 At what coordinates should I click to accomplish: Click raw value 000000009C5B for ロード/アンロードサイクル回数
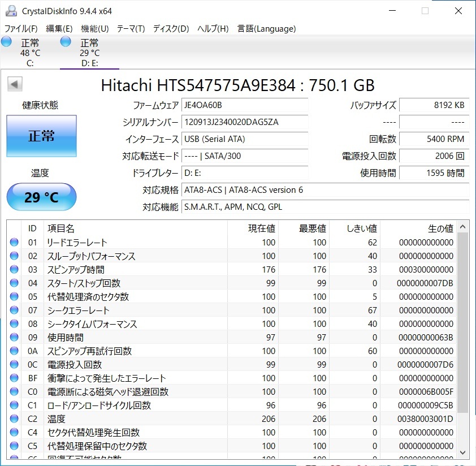[426, 405]
